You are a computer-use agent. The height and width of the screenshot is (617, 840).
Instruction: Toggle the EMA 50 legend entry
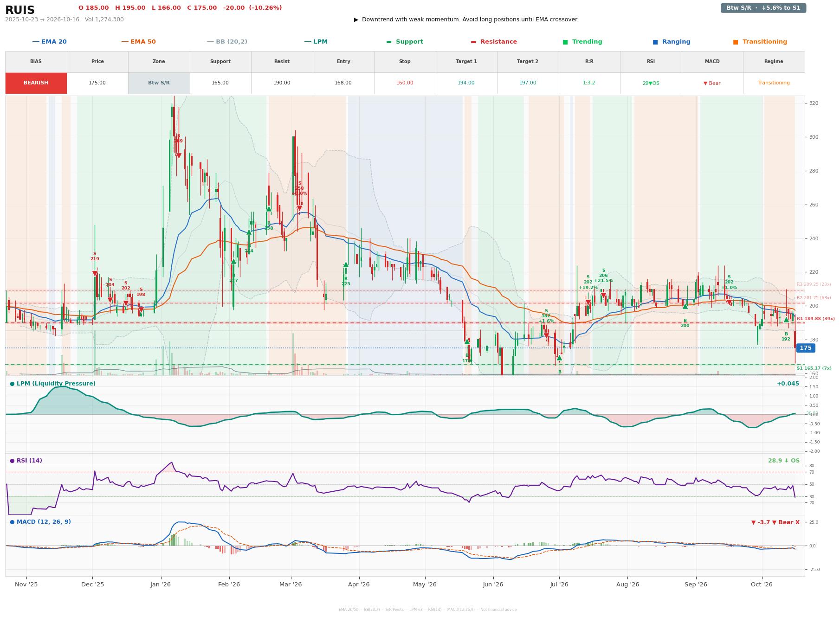click(138, 42)
